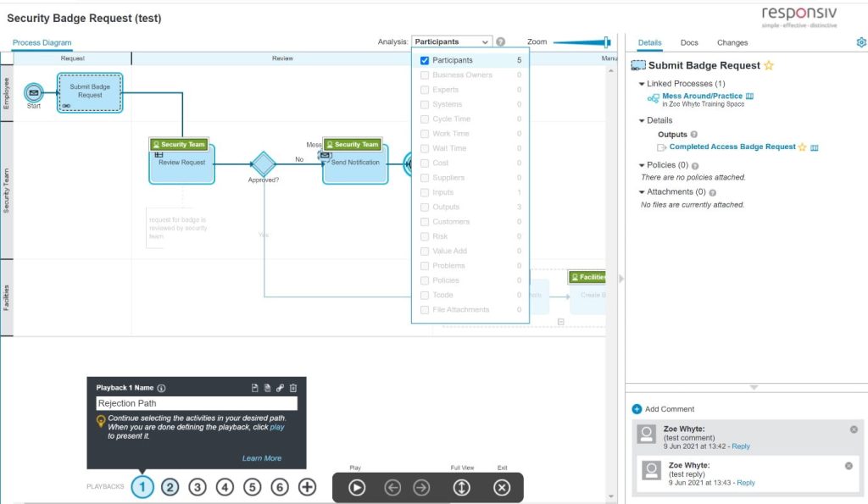Open the Analysis Participants dropdown

(x=451, y=42)
